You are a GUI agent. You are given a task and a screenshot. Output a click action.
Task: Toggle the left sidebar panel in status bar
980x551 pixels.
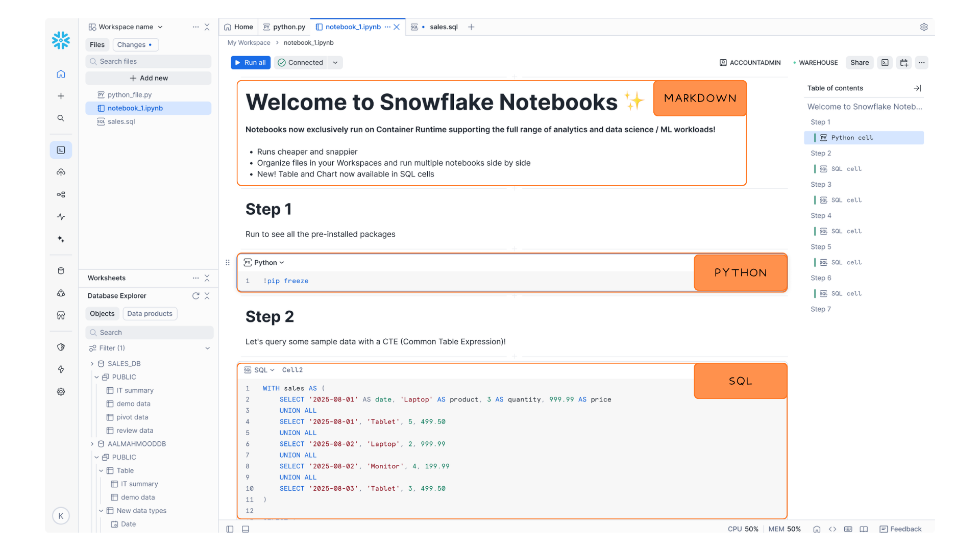point(230,529)
